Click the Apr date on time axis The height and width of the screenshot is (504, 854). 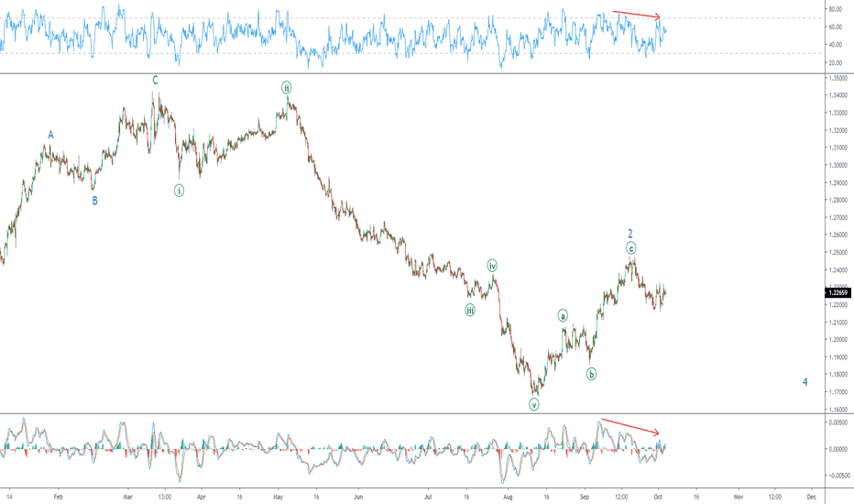pos(202,497)
